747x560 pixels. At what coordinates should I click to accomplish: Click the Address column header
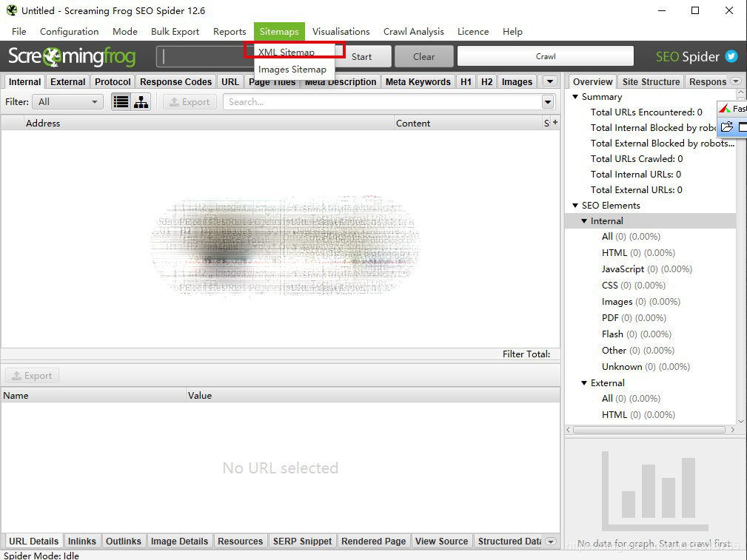click(209, 123)
